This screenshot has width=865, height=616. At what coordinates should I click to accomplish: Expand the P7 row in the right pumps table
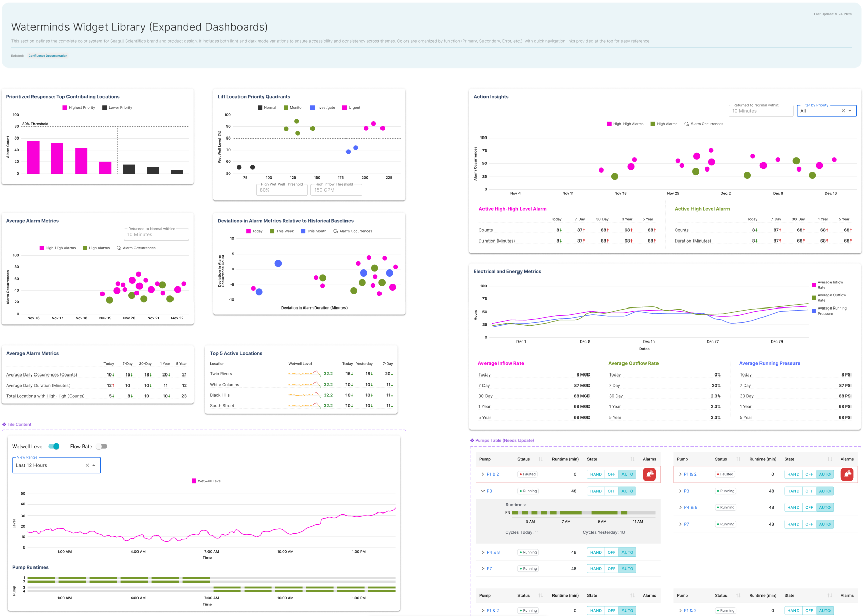680,524
